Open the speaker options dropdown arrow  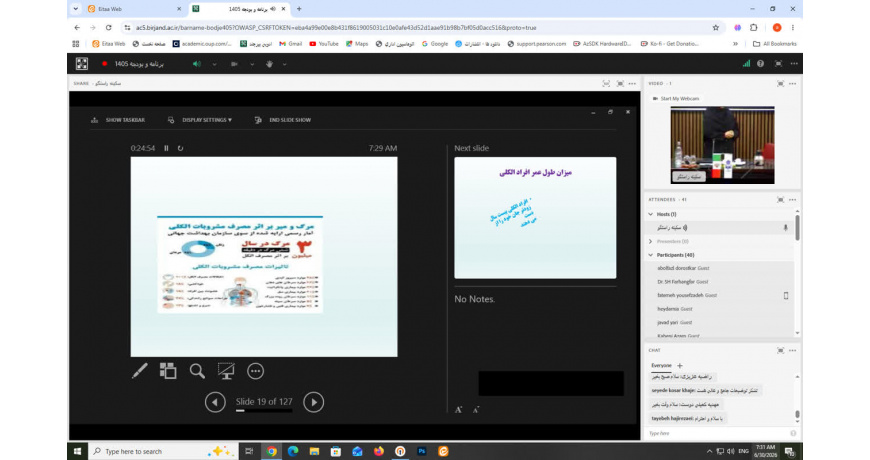(214, 64)
